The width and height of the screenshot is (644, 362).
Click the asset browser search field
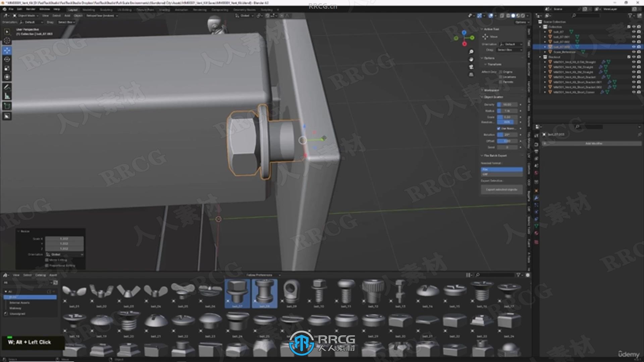click(496, 275)
